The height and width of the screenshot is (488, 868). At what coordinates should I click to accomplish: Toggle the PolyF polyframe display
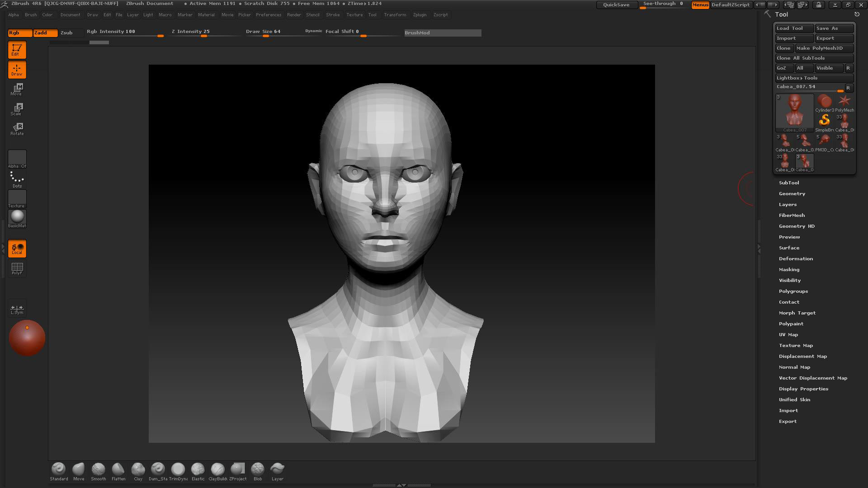17,268
